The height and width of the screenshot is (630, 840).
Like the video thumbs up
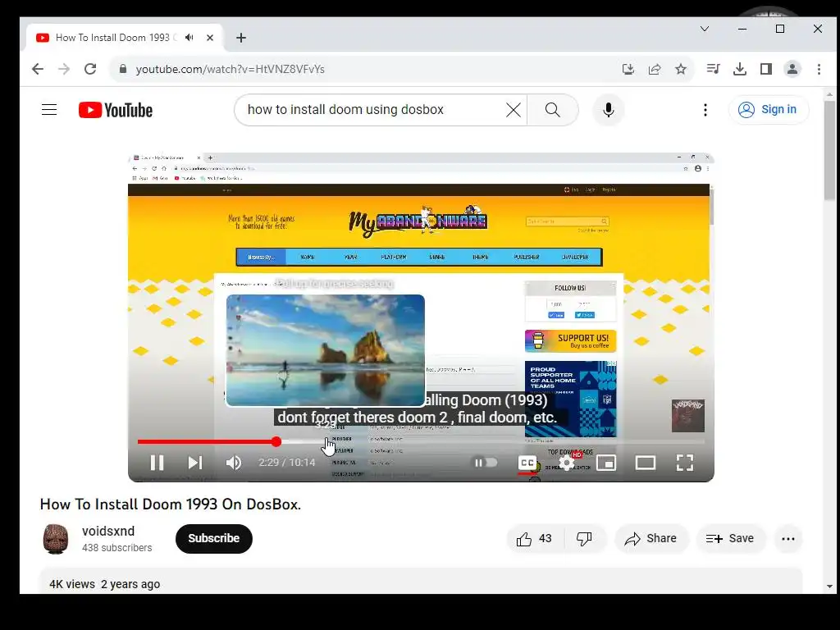click(534, 539)
